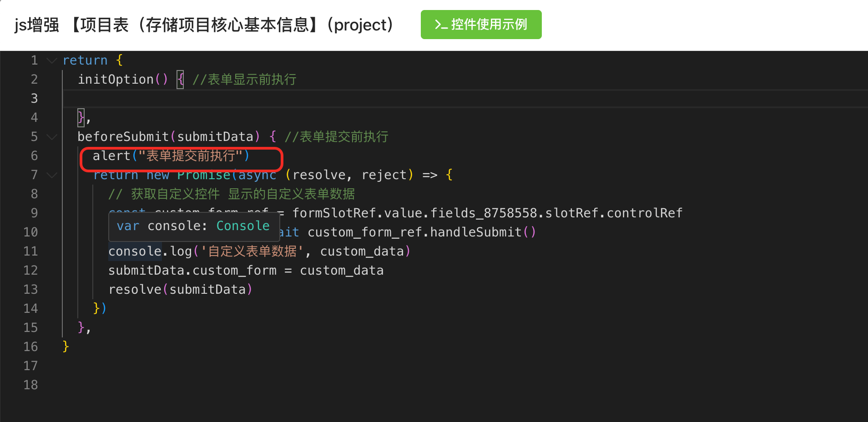
Task: Click the console.log statement's log method
Action: pyautogui.click(x=181, y=251)
